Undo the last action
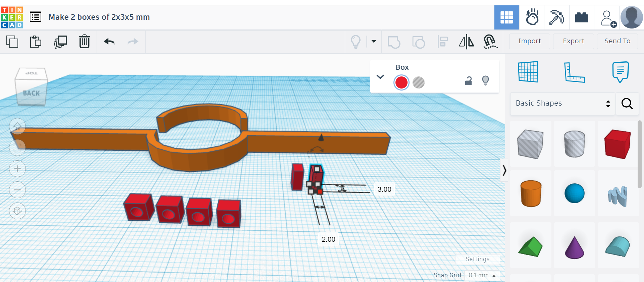Viewport: 644px width, 282px height. 109,42
